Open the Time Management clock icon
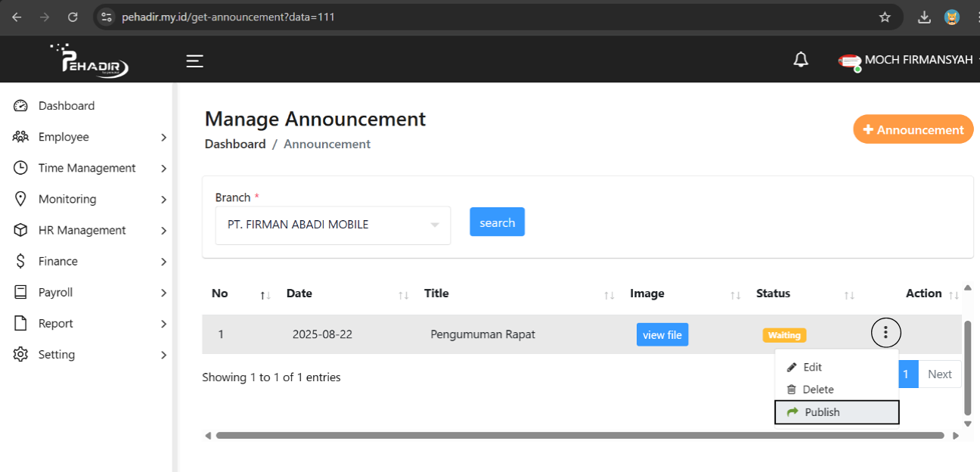 [x=21, y=167]
